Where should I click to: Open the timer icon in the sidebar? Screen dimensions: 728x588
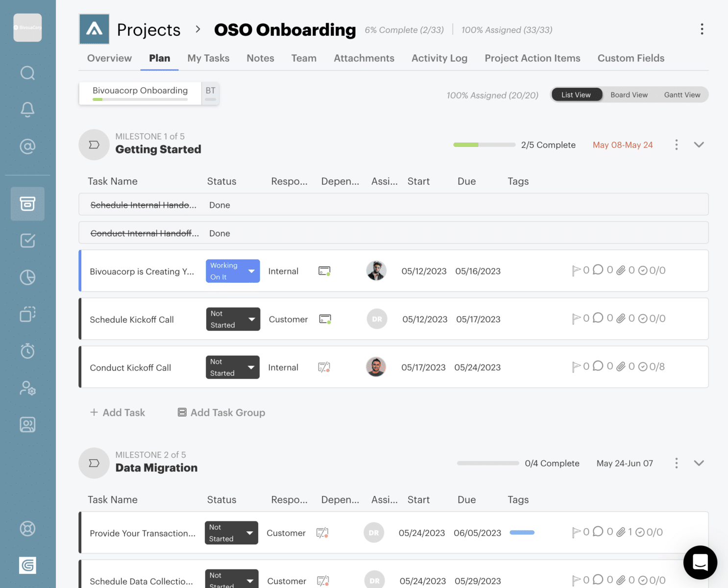27,351
